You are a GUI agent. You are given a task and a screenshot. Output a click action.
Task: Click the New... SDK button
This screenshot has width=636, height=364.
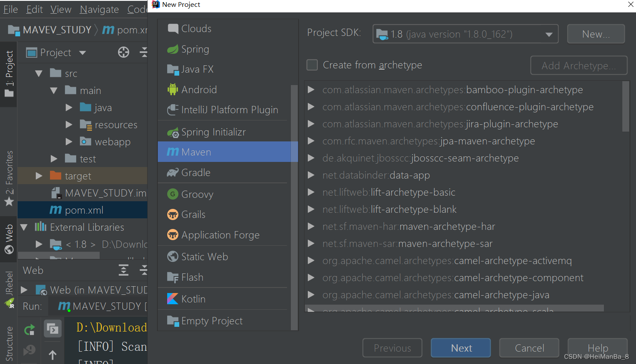[596, 34]
